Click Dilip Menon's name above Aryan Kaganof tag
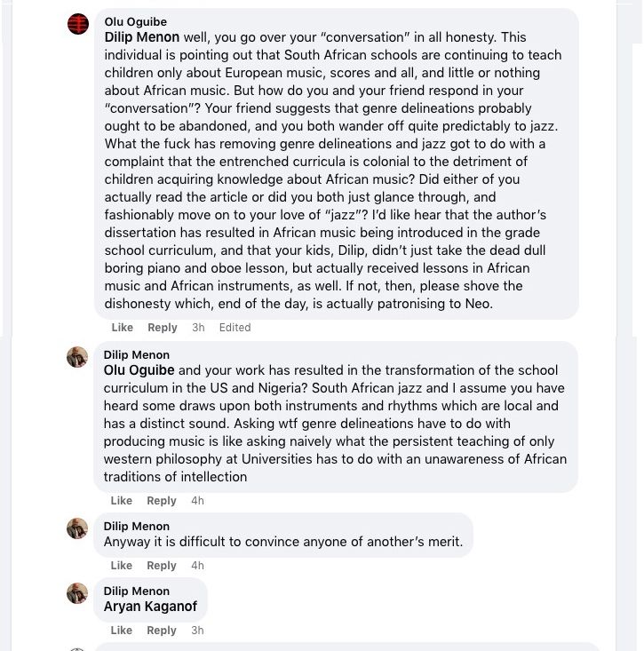 tap(136, 591)
